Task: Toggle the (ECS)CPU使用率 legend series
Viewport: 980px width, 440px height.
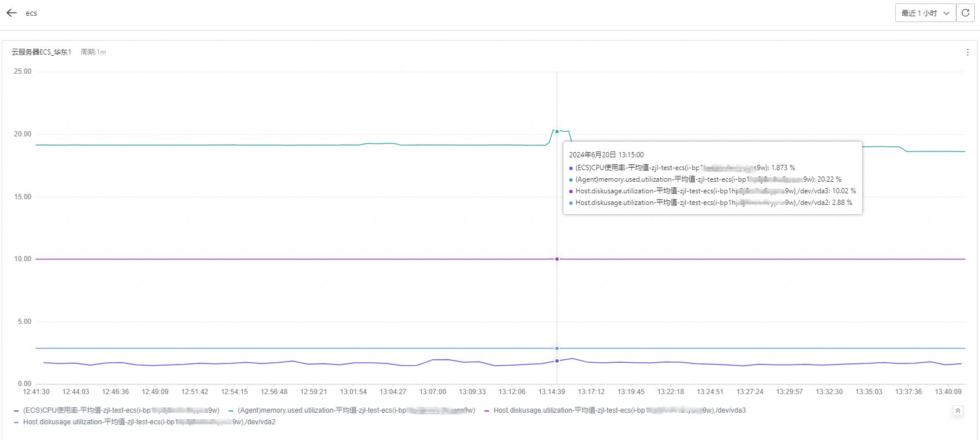Action: 117,410
